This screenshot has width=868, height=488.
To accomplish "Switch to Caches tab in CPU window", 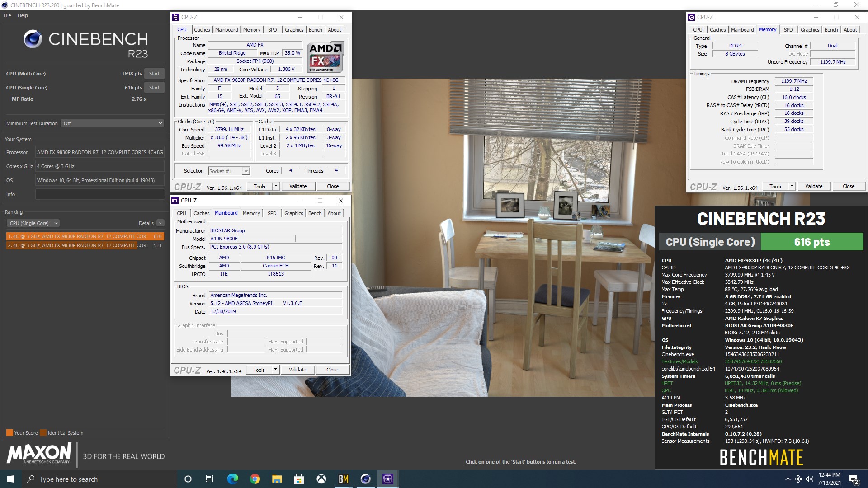I will (x=202, y=30).
